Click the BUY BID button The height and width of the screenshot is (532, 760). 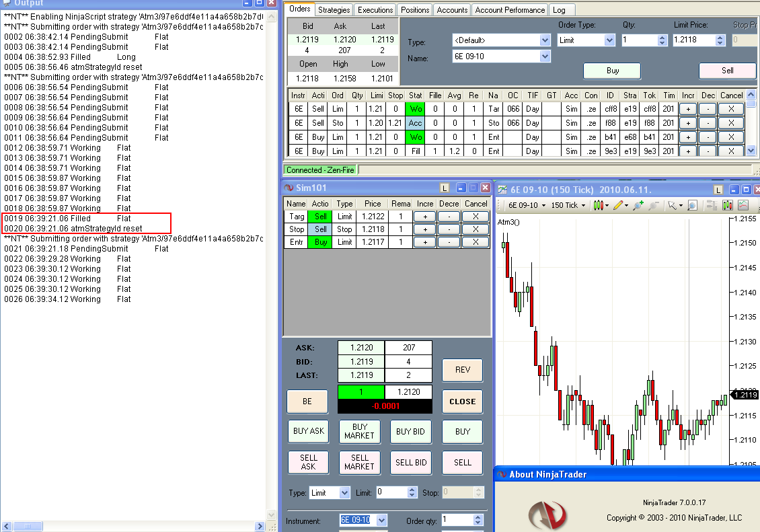click(x=410, y=431)
